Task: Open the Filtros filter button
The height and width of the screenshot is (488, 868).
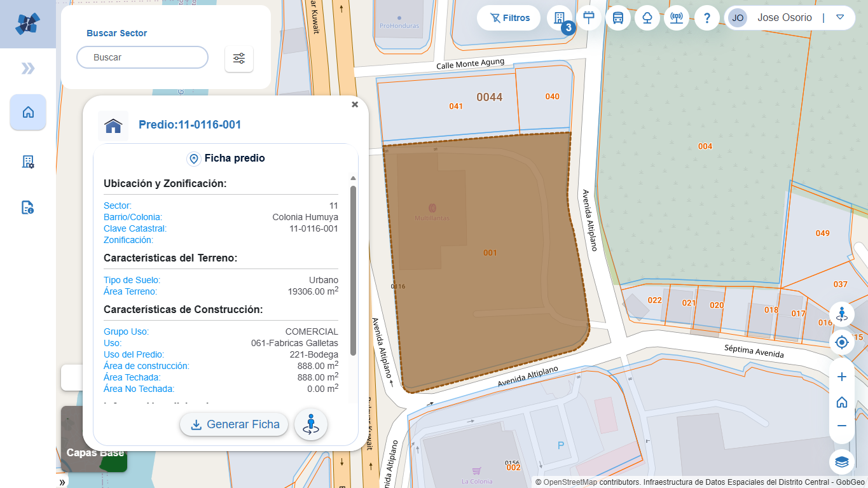Action: [x=509, y=18]
